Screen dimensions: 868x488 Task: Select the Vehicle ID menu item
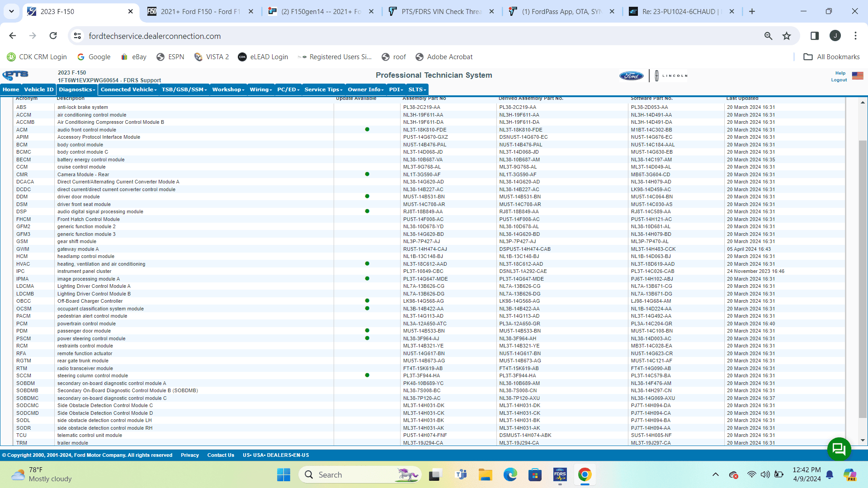point(38,89)
